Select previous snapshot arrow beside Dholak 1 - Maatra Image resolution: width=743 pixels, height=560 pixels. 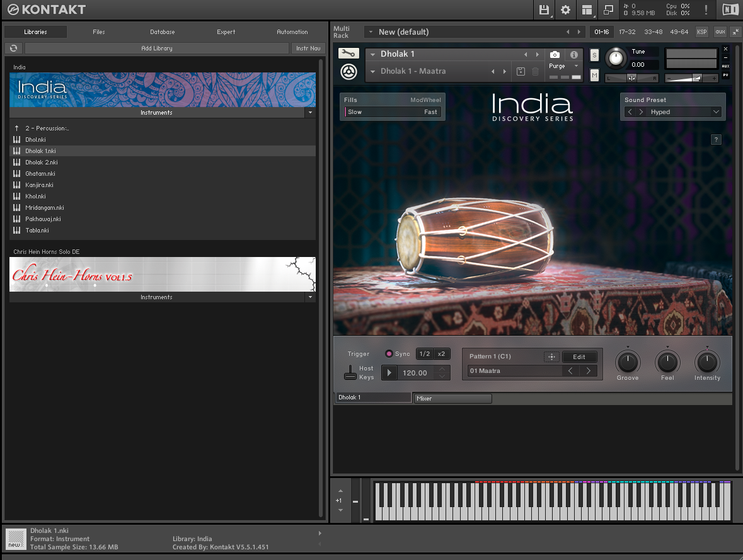493,72
